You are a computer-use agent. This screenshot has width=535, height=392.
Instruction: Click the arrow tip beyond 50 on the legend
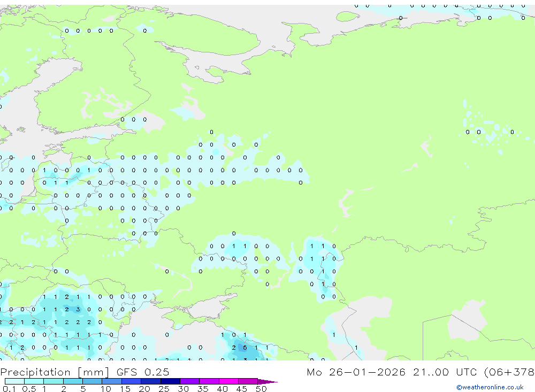click(267, 381)
